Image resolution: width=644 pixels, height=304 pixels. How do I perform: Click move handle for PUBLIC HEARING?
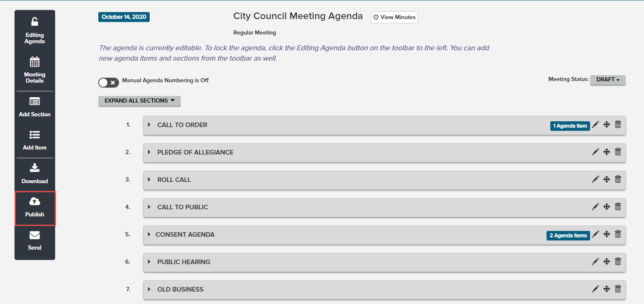pos(606,262)
